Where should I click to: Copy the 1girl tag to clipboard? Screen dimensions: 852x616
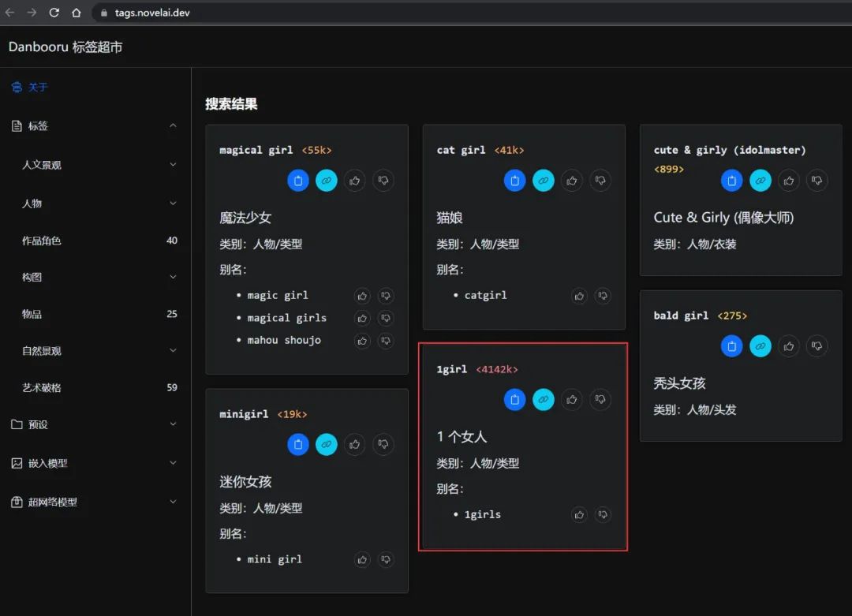pyautogui.click(x=514, y=400)
